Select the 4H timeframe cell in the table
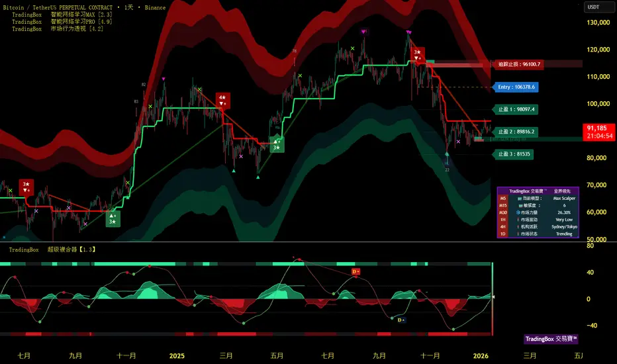Screen dimensions: 617x364 click(x=503, y=226)
